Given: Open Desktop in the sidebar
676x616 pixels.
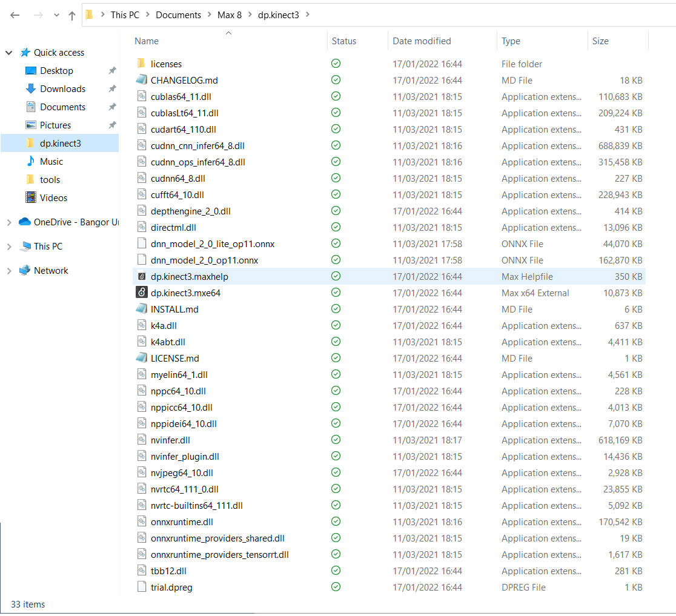Looking at the screenshot, I should coord(56,71).
